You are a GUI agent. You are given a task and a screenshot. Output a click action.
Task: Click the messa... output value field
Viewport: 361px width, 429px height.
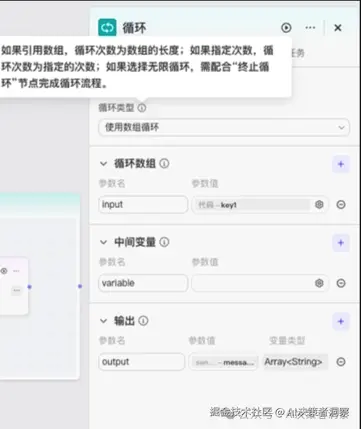[223, 362]
